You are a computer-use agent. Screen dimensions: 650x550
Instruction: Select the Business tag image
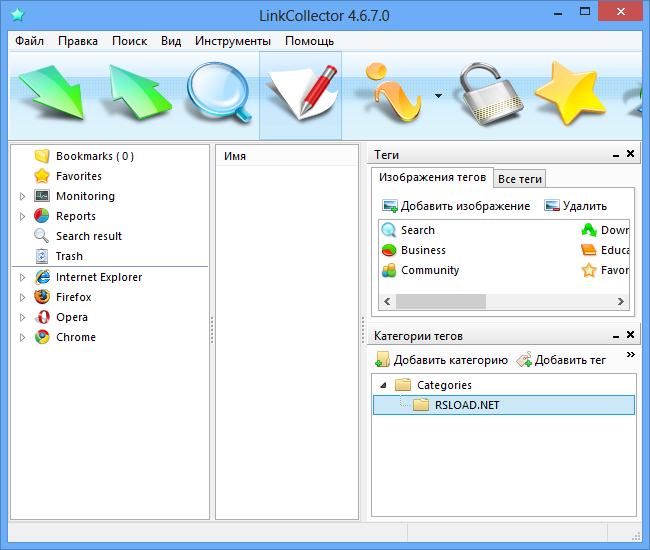pyautogui.click(x=414, y=250)
